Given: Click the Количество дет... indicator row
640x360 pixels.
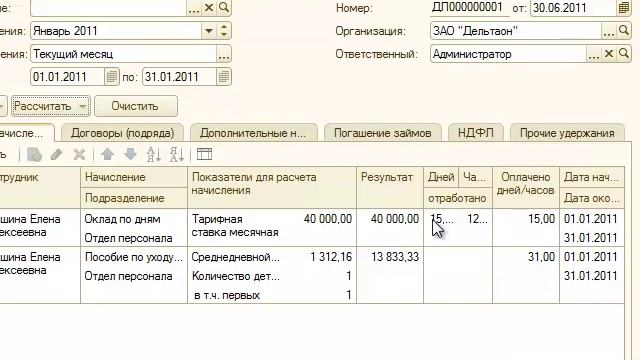Looking at the screenshot, I should pyautogui.click(x=272, y=276).
